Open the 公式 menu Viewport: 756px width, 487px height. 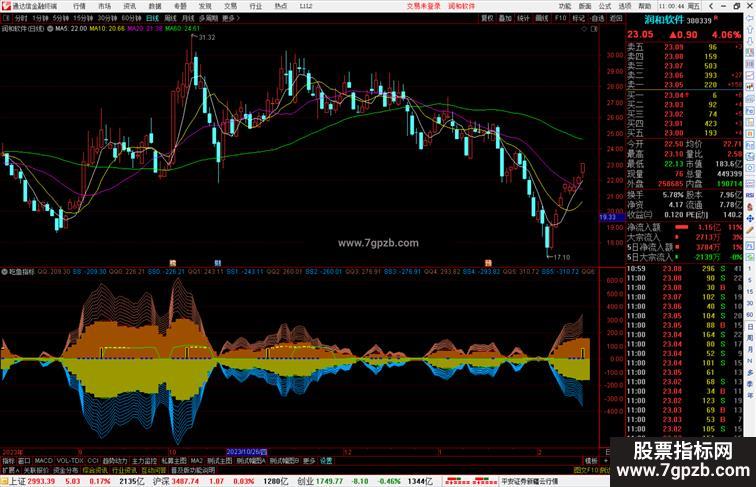tap(605, 6)
